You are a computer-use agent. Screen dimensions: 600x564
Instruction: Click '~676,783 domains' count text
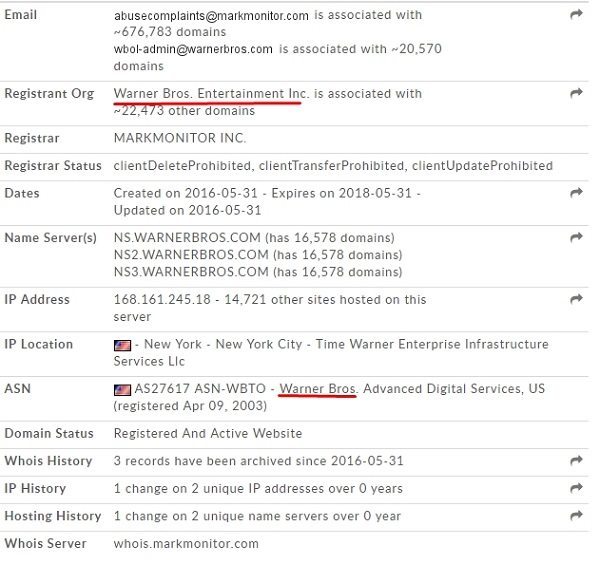tap(170, 32)
